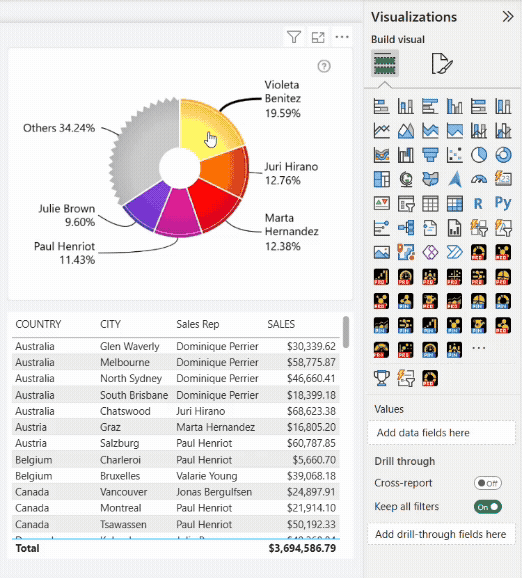
Task: Sort table by COUNTRY column header
Action: (x=38, y=324)
